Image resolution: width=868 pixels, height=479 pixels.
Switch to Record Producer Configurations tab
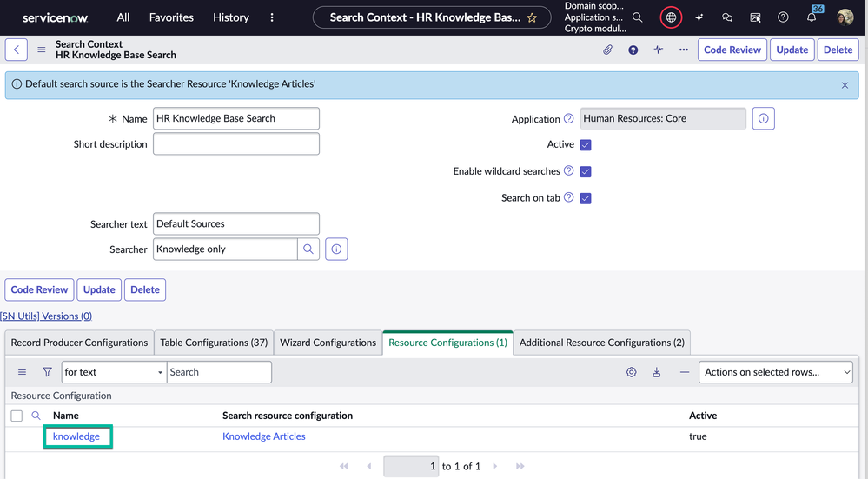click(79, 343)
